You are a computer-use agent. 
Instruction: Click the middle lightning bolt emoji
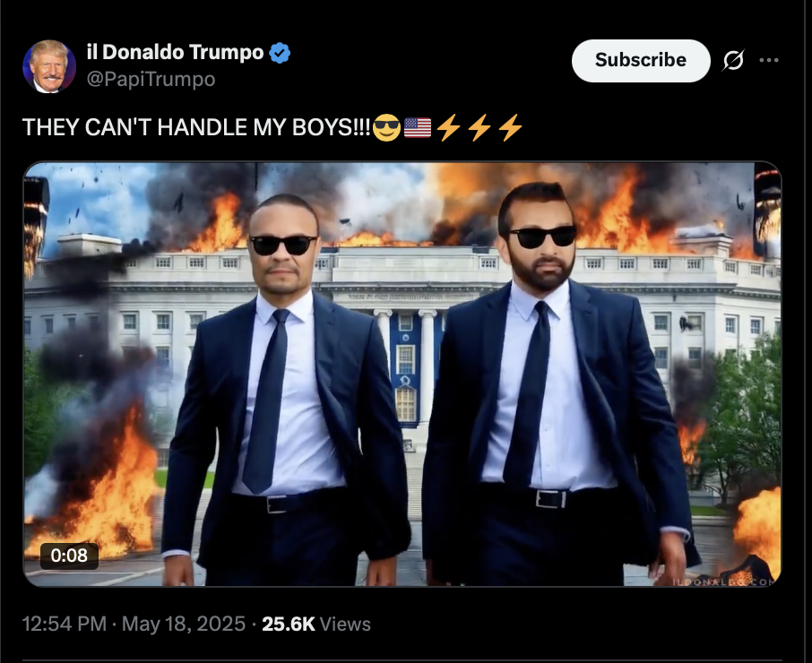point(479,127)
